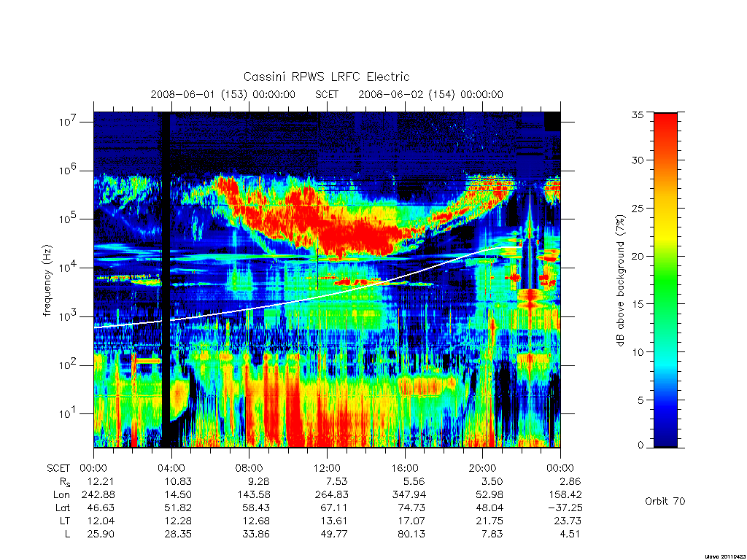Screen dimensions: 747x560
Task: Click the 10^4 frequency tick label
Action: click(69, 267)
